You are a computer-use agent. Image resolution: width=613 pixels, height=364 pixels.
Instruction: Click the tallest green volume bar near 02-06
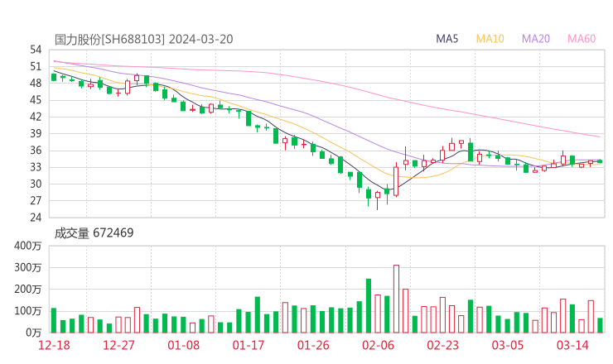pos(369,306)
